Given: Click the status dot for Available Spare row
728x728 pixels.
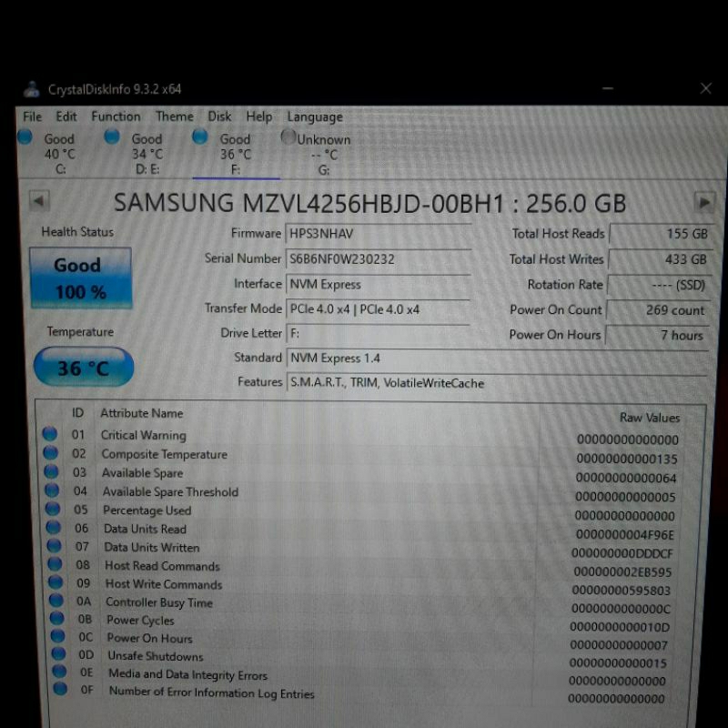Looking at the screenshot, I should click(51, 471).
